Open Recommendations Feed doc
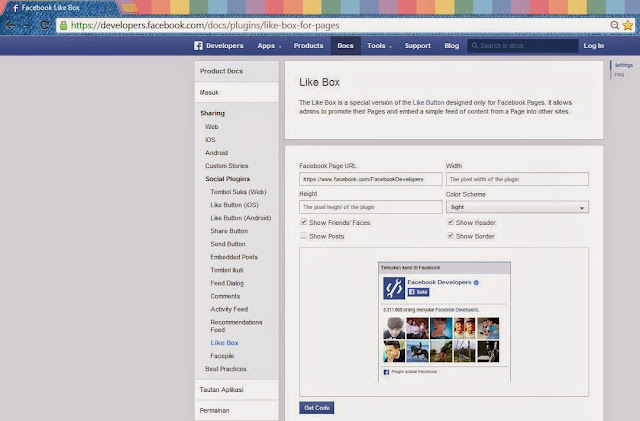The height and width of the screenshot is (421, 640). click(x=236, y=326)
